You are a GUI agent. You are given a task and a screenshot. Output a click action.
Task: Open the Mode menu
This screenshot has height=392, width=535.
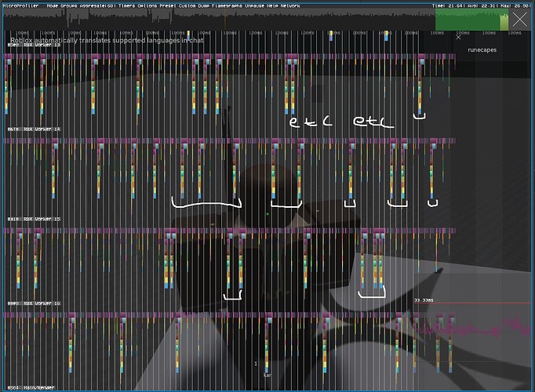pyautogui.click(x=53, y=5)
